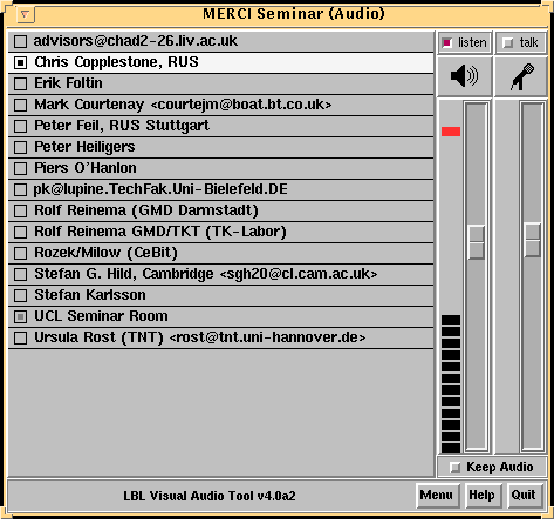
Task: Click the Help button
Action: tap(483, 495)
